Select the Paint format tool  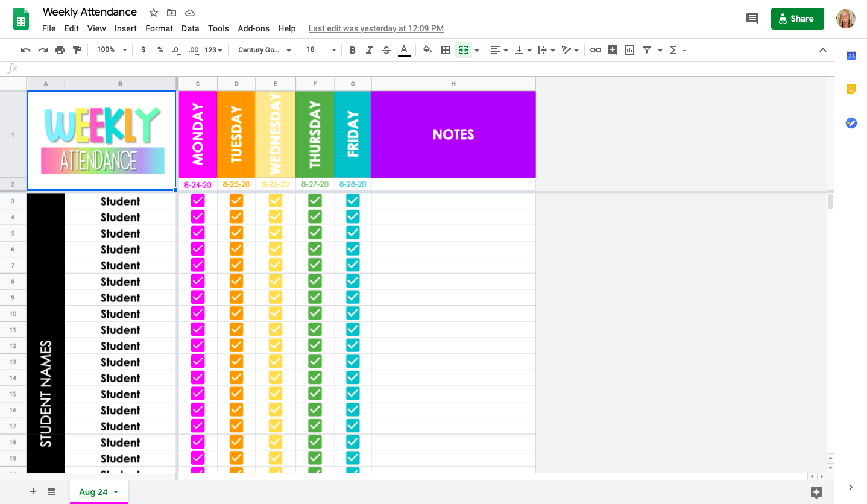tap(77, 50)
